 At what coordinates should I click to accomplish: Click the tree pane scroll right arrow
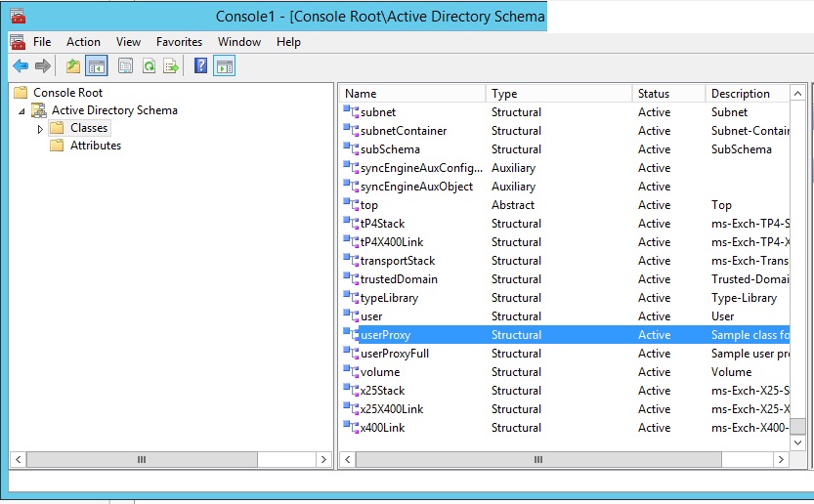tap(323, 459)
